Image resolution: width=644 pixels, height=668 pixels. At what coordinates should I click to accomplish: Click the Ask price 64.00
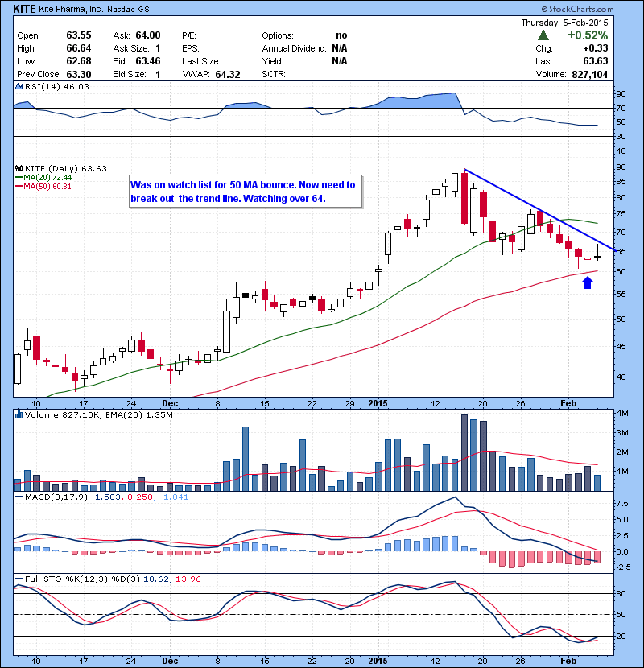[x=148, y=35]
